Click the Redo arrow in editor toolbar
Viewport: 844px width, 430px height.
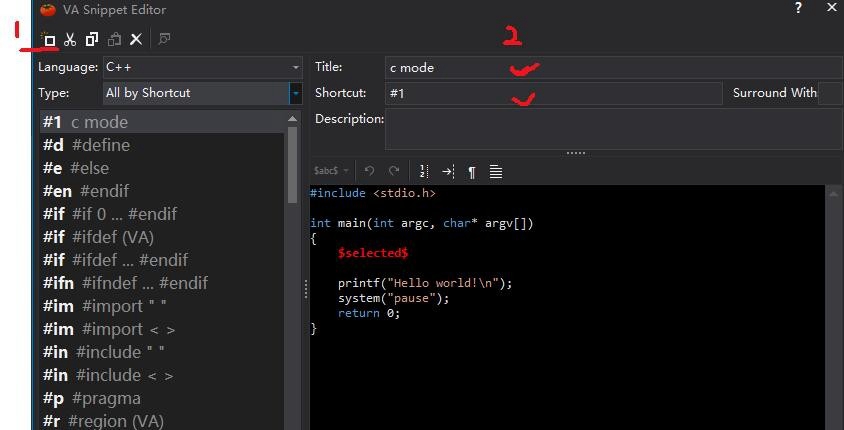(x=394, y=171)
